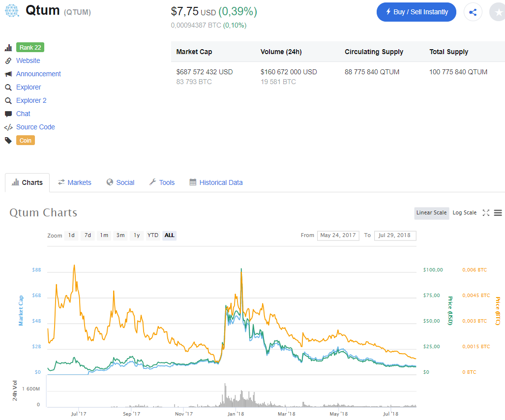Open the To date field
The width and height of the screenshot is (505, 420).
pyautogui.click(x=395, y=236)
